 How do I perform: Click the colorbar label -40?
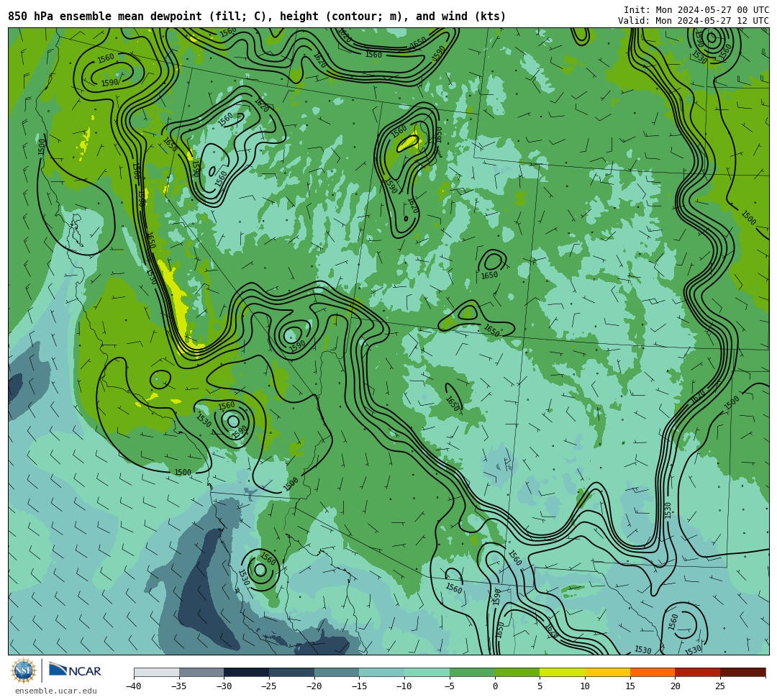(133, 686)
